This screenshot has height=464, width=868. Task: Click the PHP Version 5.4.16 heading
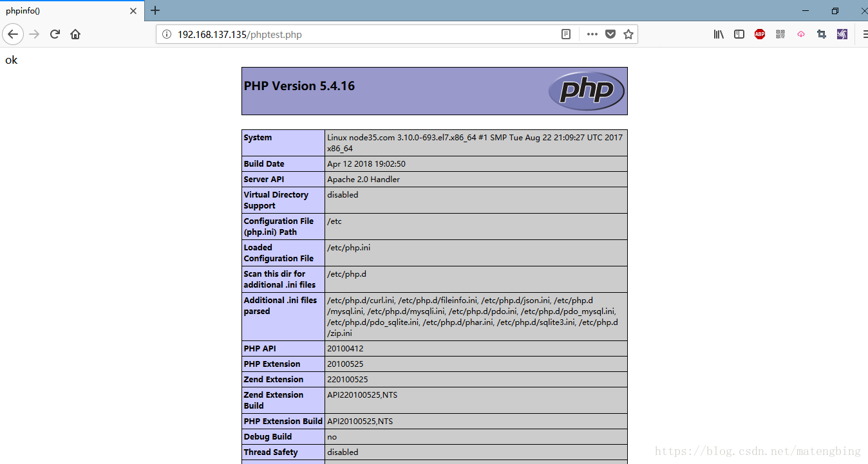(x=299, y=86)
